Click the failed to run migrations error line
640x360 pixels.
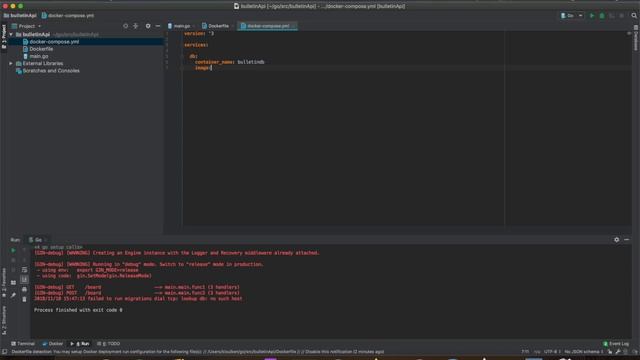pyautogui.click(x=138, y=299)
